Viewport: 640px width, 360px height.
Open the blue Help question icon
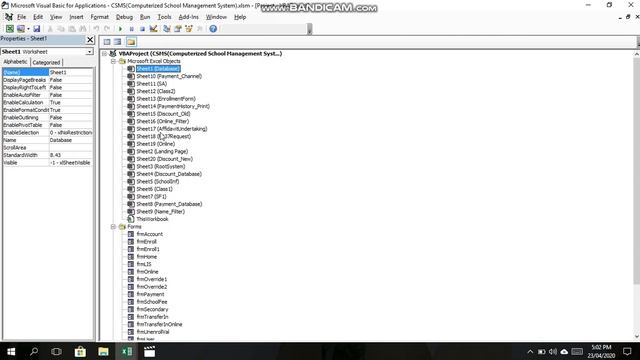point(213,29)
